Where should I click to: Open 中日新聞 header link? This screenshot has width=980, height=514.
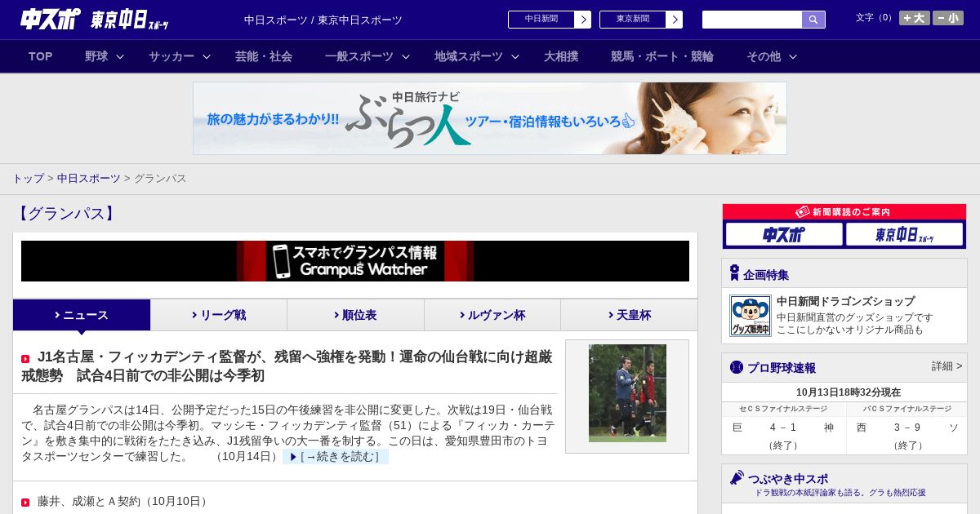[x=541, y=20]
